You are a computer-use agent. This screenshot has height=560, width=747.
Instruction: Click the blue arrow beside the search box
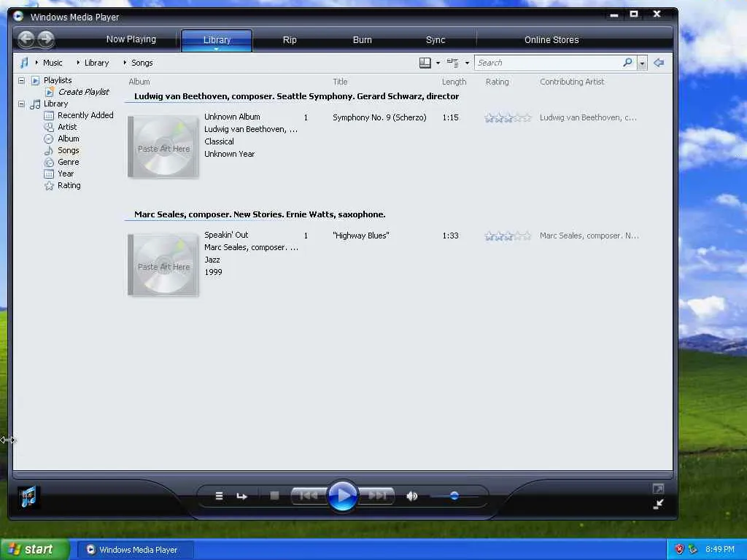[x=659, y=63]
